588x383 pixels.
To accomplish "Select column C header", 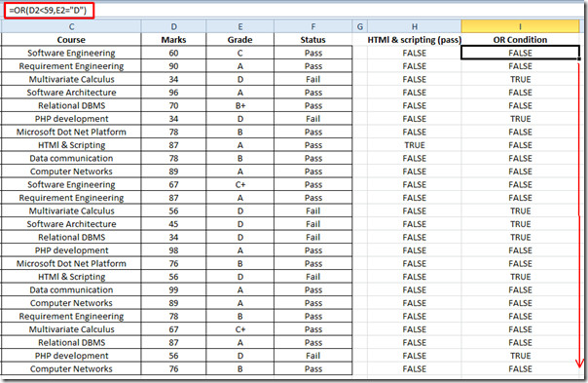I will click(71, 26).
